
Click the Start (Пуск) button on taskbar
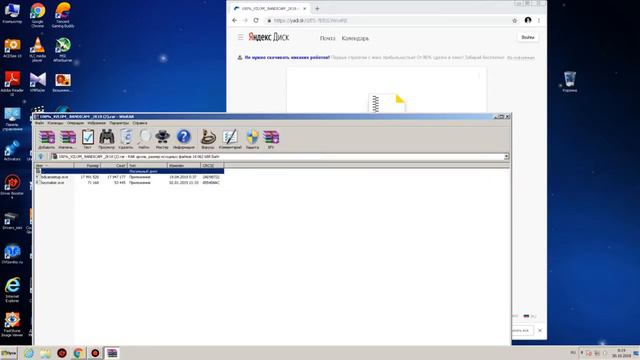click(x=9, y=353)
